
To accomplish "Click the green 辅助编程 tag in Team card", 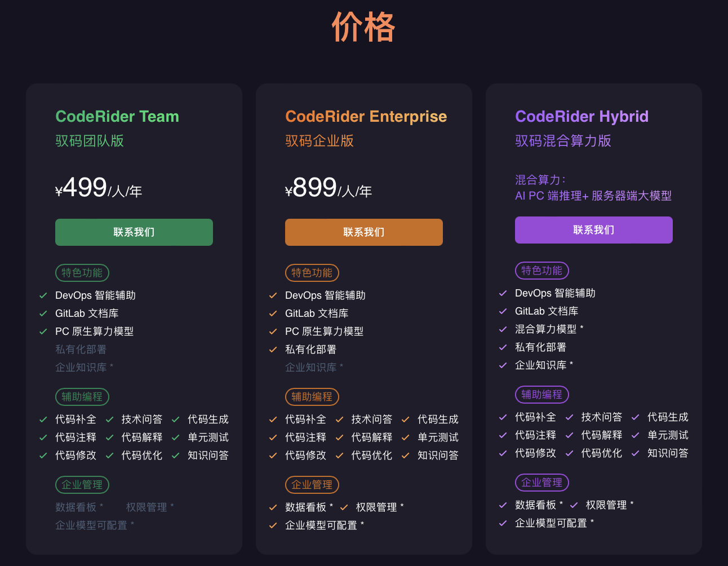I will point(82,397).
